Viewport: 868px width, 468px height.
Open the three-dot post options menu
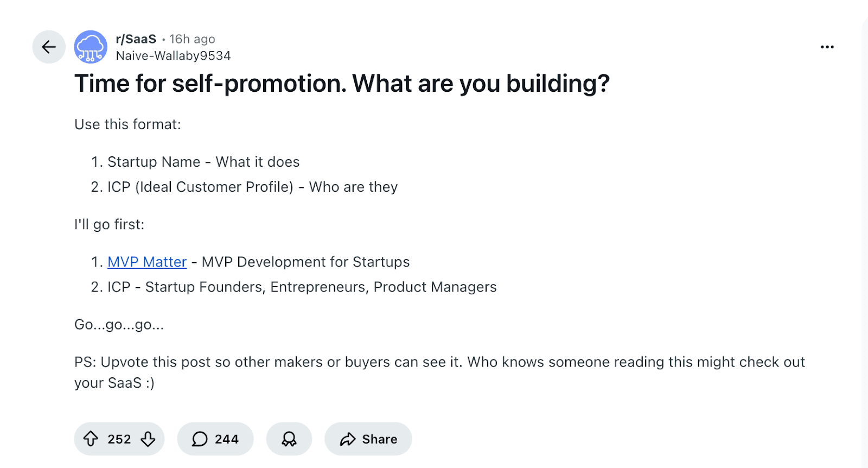(x=827, y=47)
